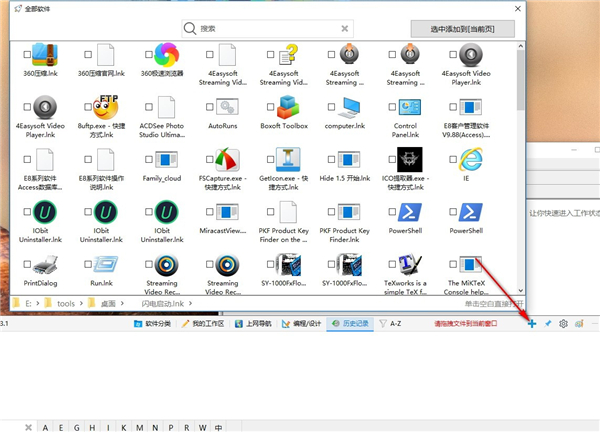Jump to letter P in the index
The image size is (600, 432).
pos(171,427)
